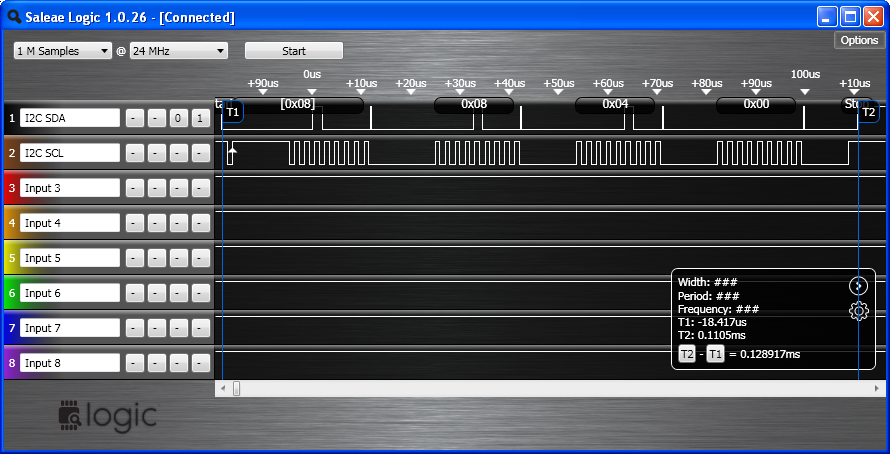
Task: Click the [0x08] address bubble on SDA
Action: [297, 105]
